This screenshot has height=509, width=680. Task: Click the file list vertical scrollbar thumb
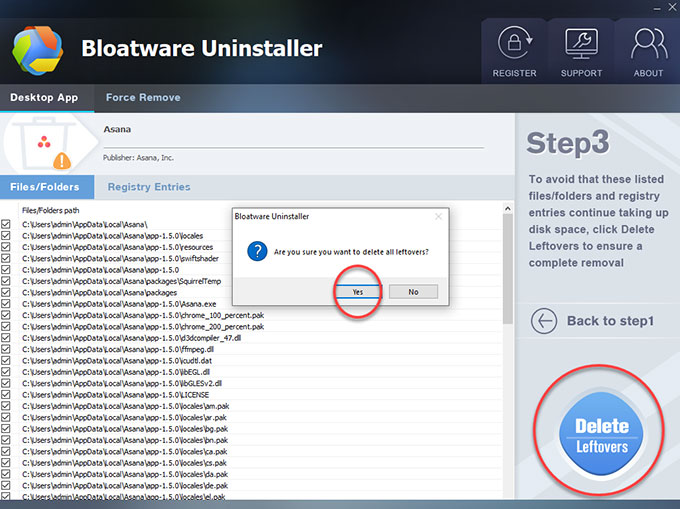click(x=507, y=269)
